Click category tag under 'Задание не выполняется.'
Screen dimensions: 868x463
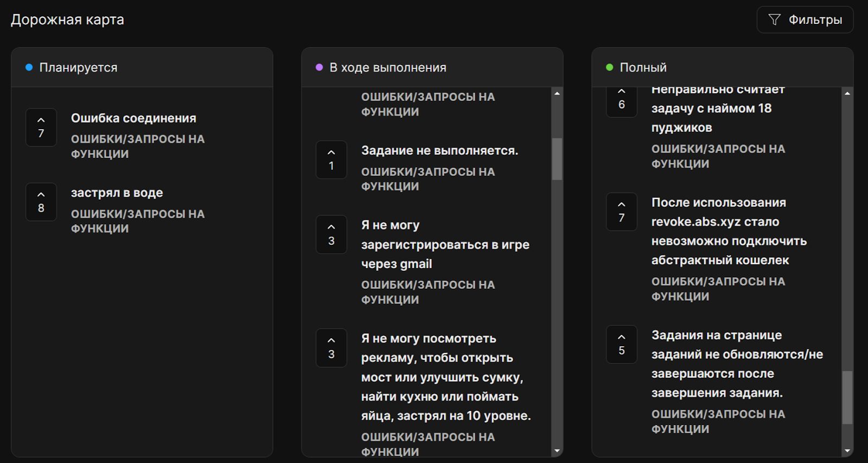tap(428, 179)
